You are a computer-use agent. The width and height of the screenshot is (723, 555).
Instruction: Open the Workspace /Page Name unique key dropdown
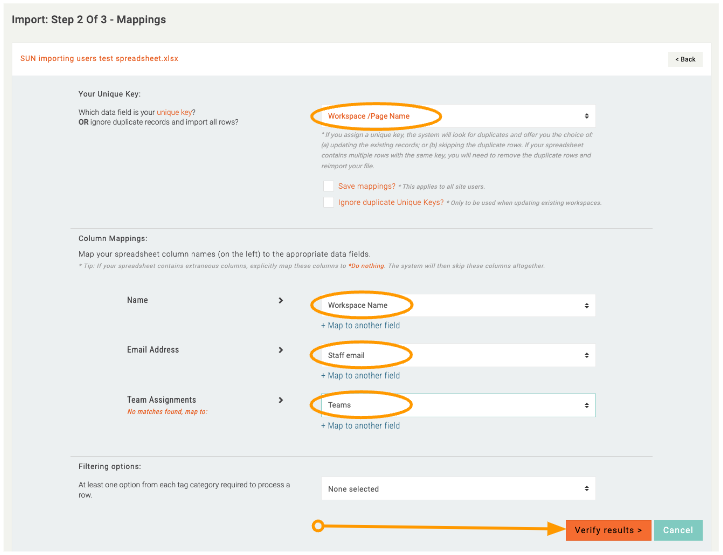pyautogui.click(x=457, y=116)
